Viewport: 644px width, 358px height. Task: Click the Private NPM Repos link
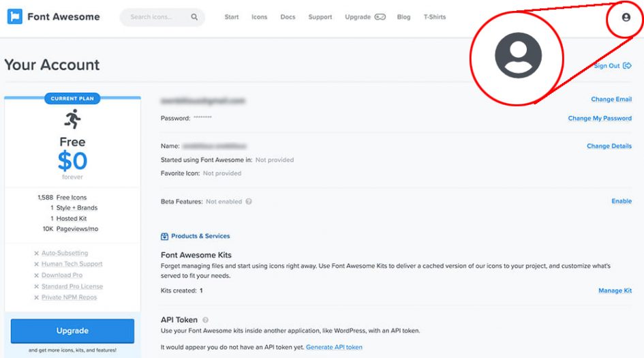point(69,297)
